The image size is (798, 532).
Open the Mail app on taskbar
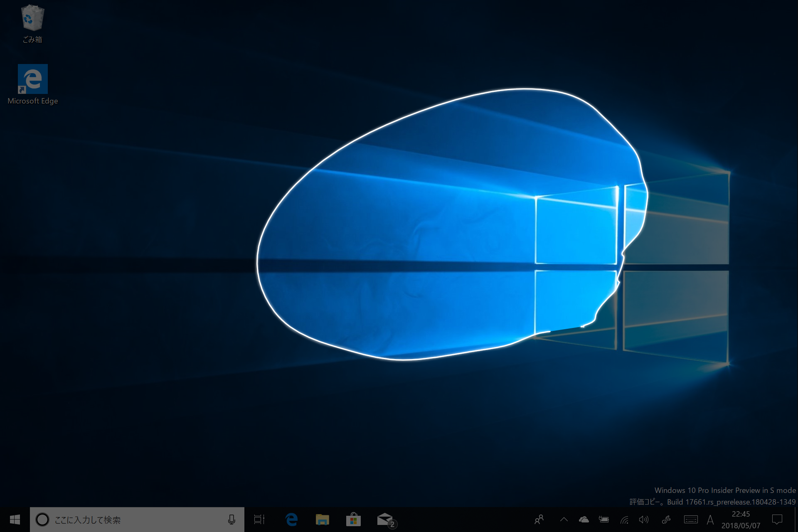click(x=385, y=520)
